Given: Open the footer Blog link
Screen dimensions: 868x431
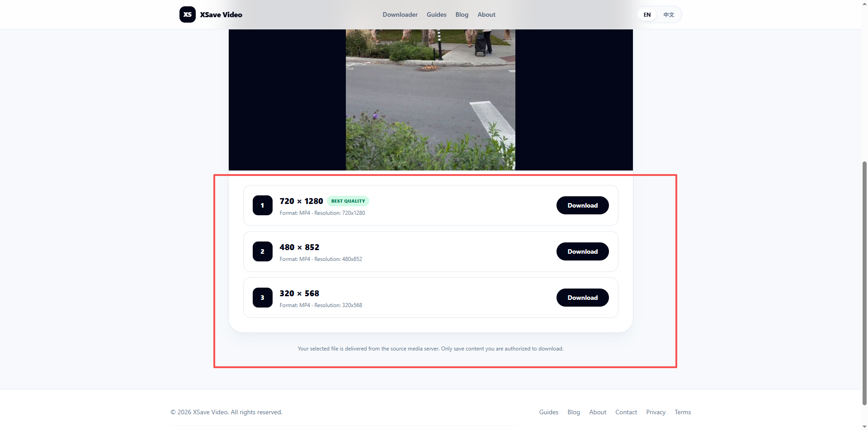Looking at the screenshot, I should coord(574,412).
